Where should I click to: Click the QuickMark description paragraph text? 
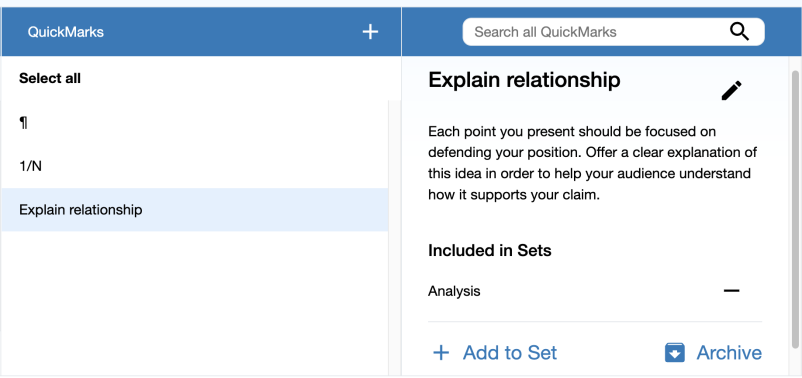pos(592,164)
